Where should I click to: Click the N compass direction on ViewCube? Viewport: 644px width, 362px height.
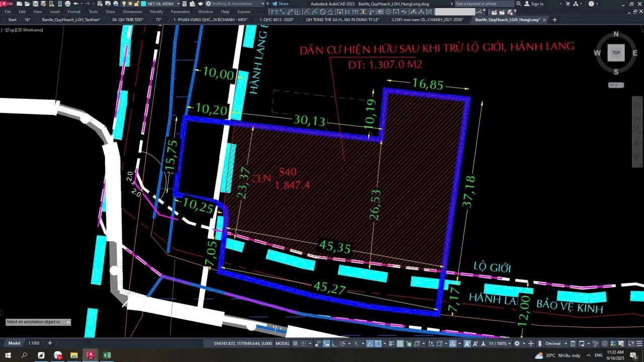616,35
